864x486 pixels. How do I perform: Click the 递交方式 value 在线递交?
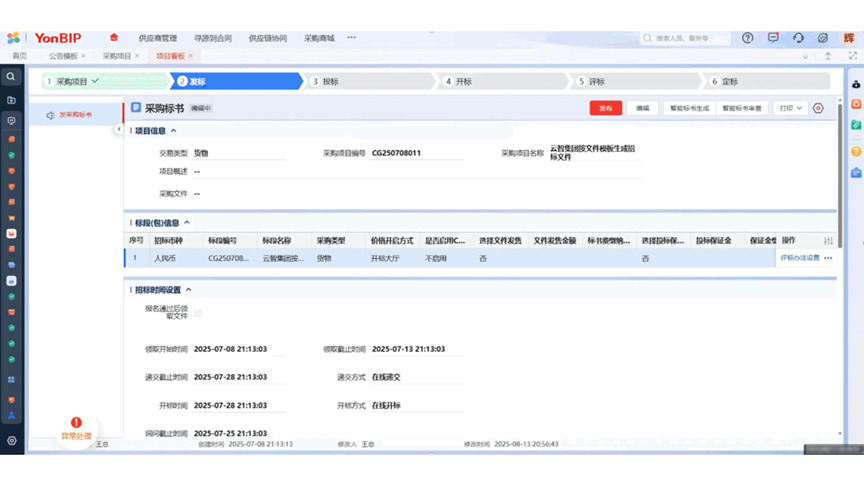coord(386,377)
